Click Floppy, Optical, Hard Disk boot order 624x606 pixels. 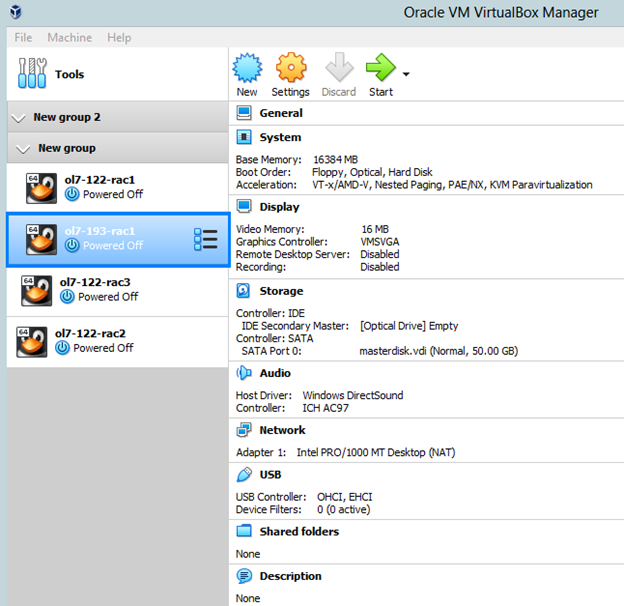372,173
